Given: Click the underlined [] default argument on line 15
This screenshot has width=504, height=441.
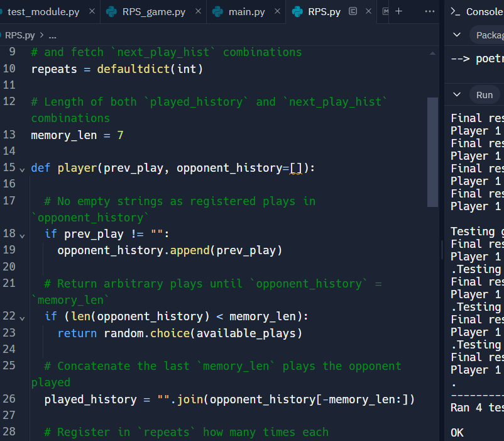Looking at the screenshot, I should 296,168.
